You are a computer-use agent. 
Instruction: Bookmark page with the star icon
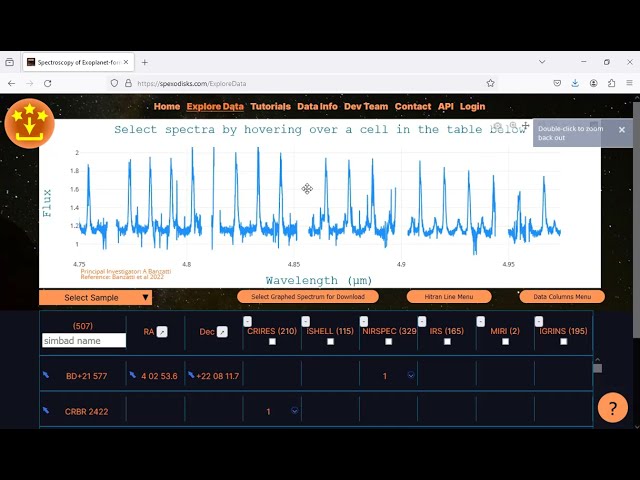click(x=490, y=83)
